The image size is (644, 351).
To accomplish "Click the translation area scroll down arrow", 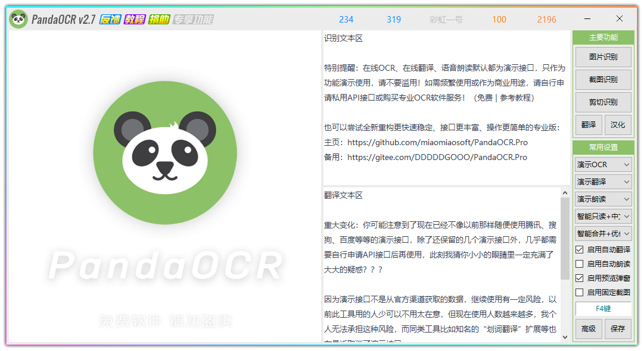I will click(565, 337).
